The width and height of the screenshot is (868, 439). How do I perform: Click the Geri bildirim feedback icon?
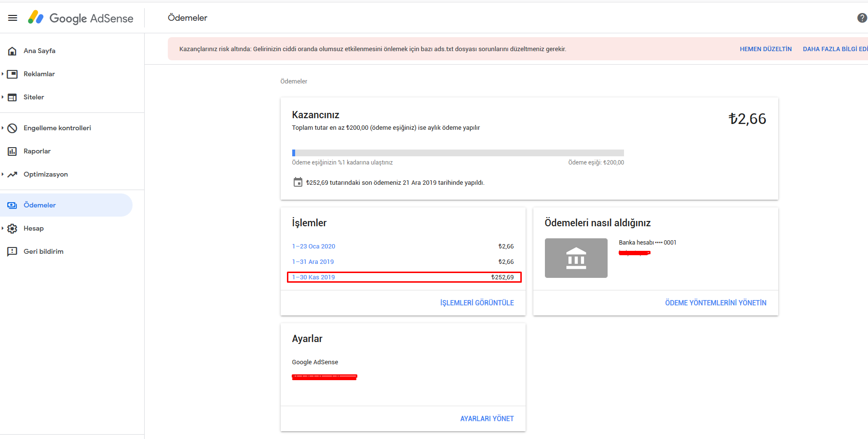13,251
